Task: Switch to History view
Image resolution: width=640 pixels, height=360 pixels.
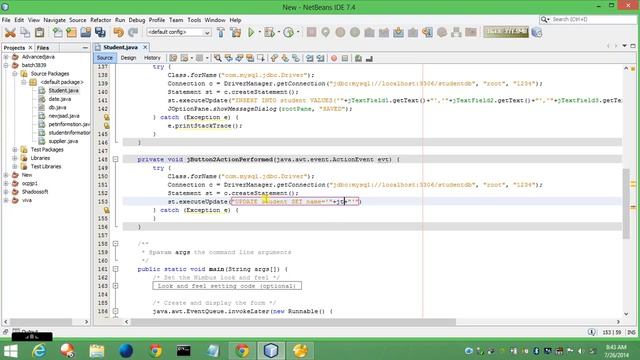Action: [152, 58]
